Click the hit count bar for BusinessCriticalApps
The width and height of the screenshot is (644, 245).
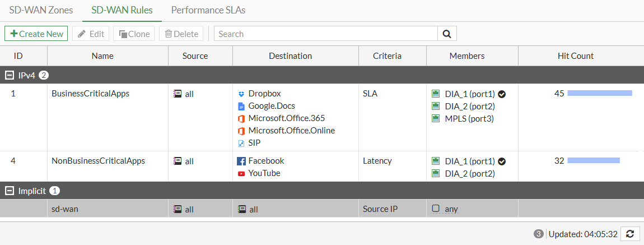[599, 93]
